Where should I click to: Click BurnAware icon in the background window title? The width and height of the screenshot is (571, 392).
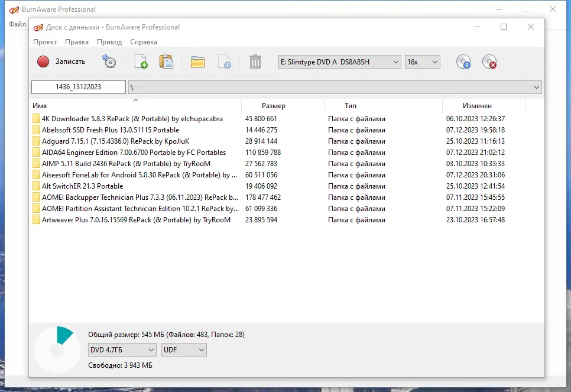pyautogui.click(x=14, y=10)
